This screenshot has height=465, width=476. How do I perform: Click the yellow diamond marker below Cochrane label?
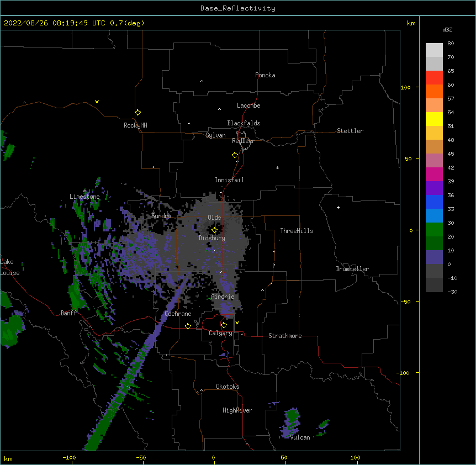188,326
